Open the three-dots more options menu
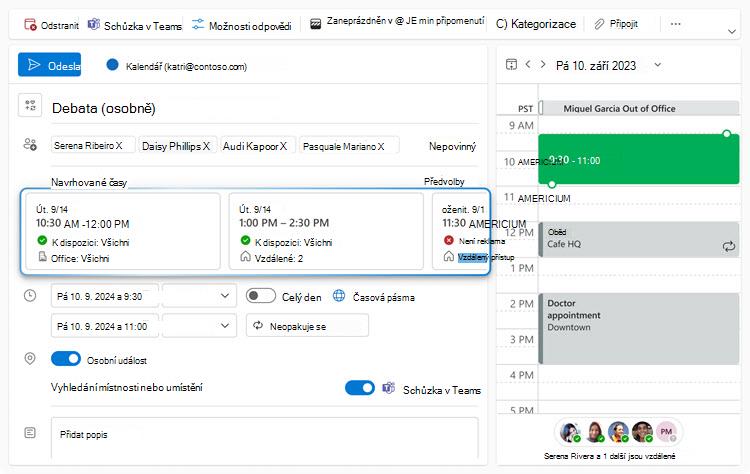Viewport: 750px width, 474px height. coord(675,24)
